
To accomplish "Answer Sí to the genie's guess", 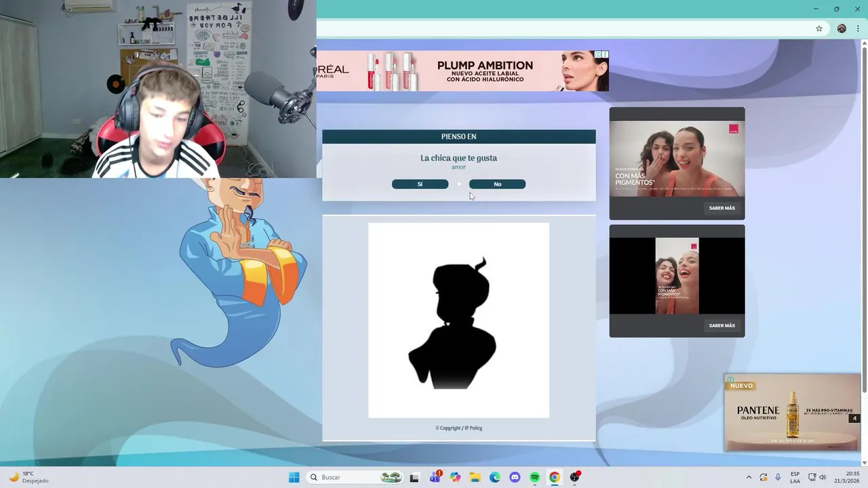I will (x=420, y=184).
